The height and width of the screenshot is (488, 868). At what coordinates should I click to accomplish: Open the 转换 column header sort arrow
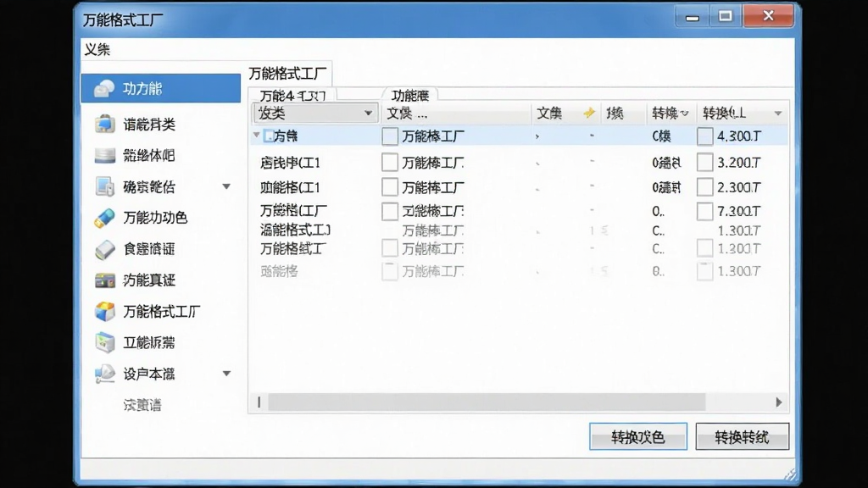(685, 114)
